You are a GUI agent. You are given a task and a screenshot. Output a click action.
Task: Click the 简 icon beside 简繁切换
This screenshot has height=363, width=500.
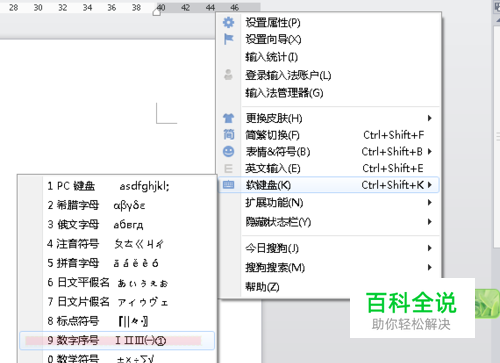click(228, 135)
